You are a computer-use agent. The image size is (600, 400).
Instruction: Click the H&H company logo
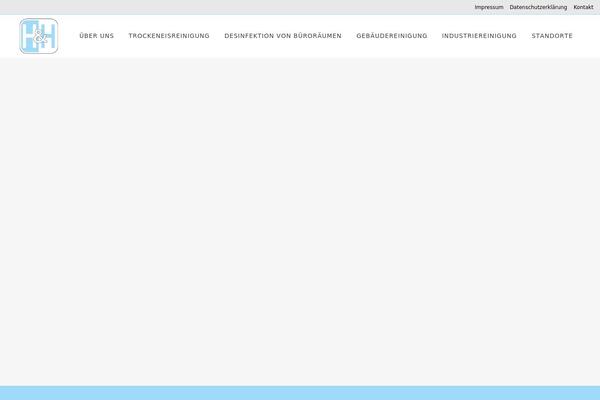[x=39, y=36]
